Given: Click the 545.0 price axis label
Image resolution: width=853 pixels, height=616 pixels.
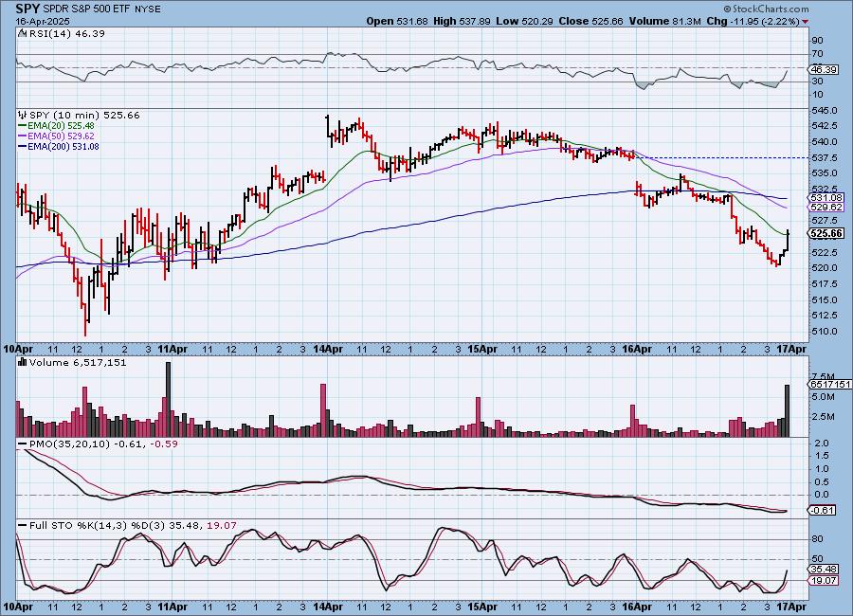Looking at the screenshot, I should pyautogui.click(x=825, y=111).
